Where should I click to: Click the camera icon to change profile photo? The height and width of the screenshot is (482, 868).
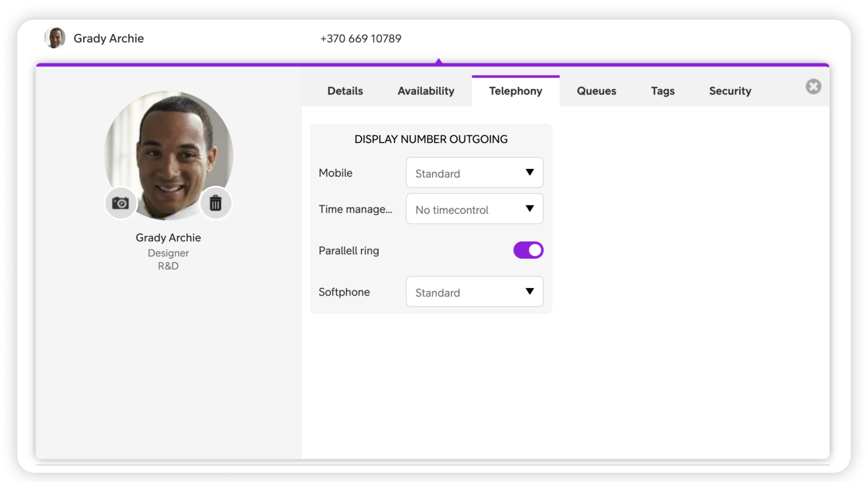(120, 203)
